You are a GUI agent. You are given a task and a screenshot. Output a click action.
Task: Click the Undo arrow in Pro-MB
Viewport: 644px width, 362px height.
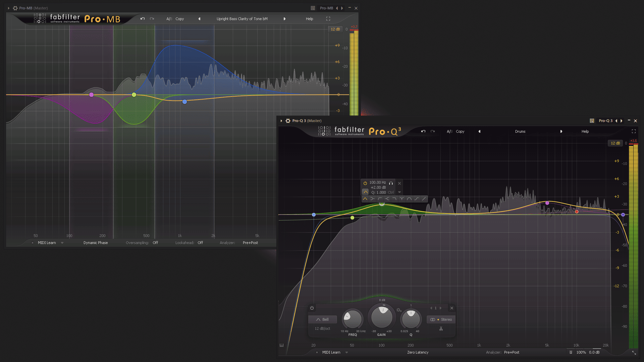click(143, 19)
